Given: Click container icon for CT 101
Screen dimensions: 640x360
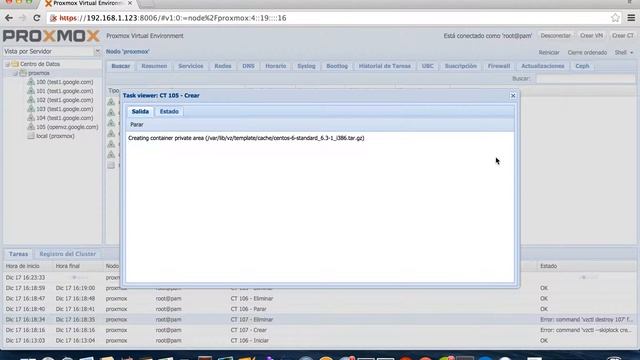Looking at the screenshot, I should click(31, 91).
